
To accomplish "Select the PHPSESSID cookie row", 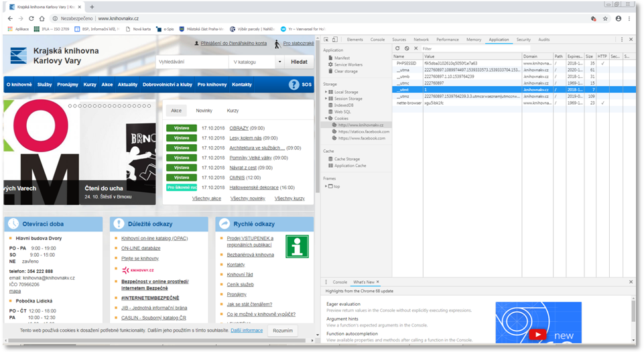I will (514, 63).
